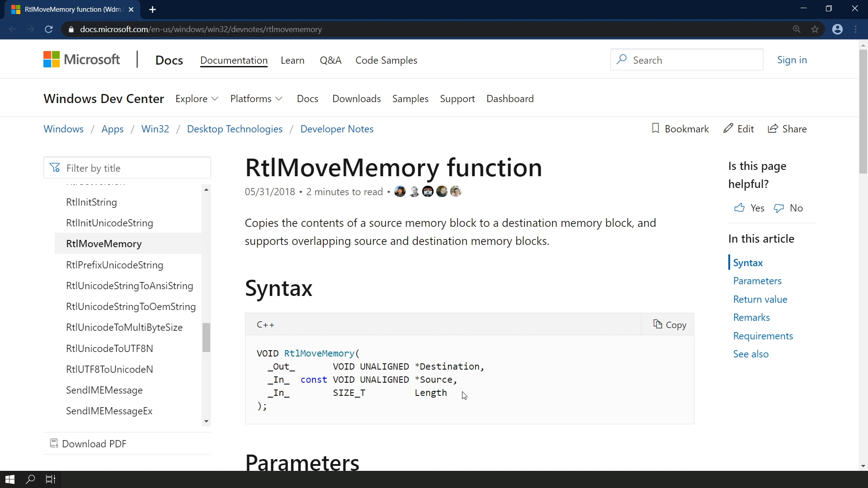Screen dimensions: 868x488
Task: Click the Edit pencil icon
Action: pyautogui.click(x=728, y=128)
